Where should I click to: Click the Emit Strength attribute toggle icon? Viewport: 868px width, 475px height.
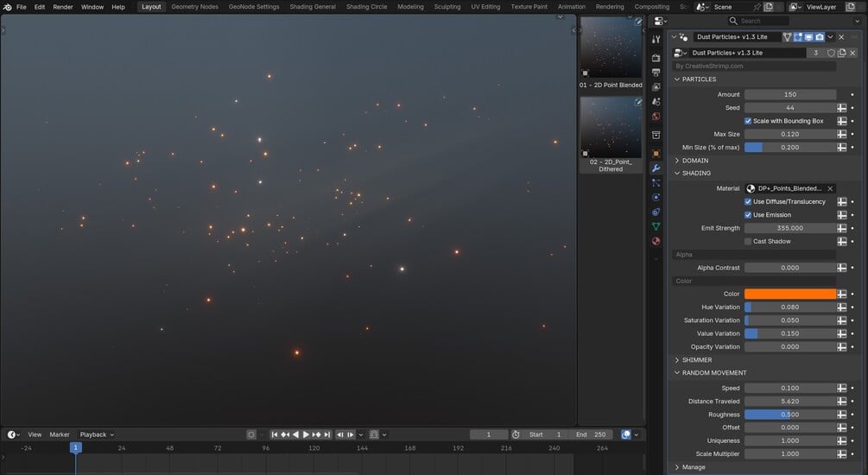pyautogui.click(x=841, y=228)
